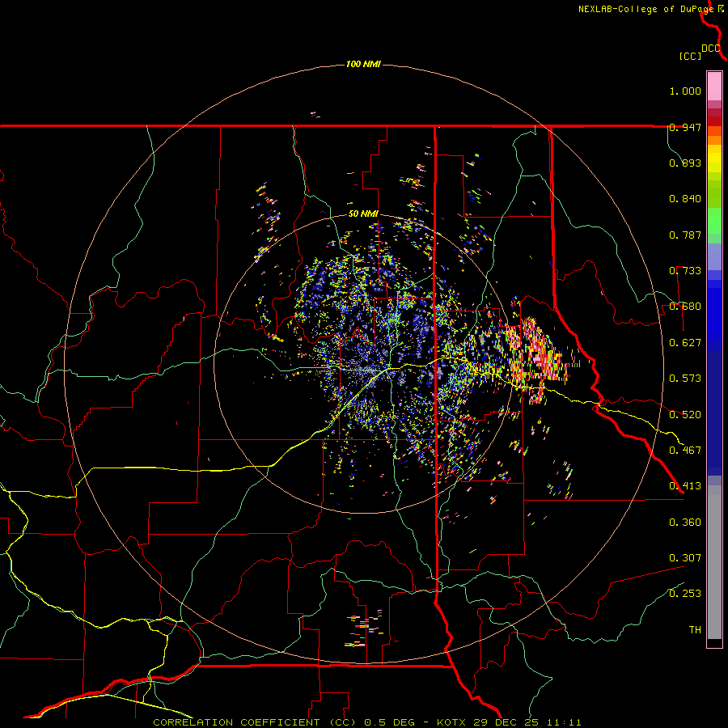Click the NEXLAB-College of DuPage header text

click(x=645, y=9)
